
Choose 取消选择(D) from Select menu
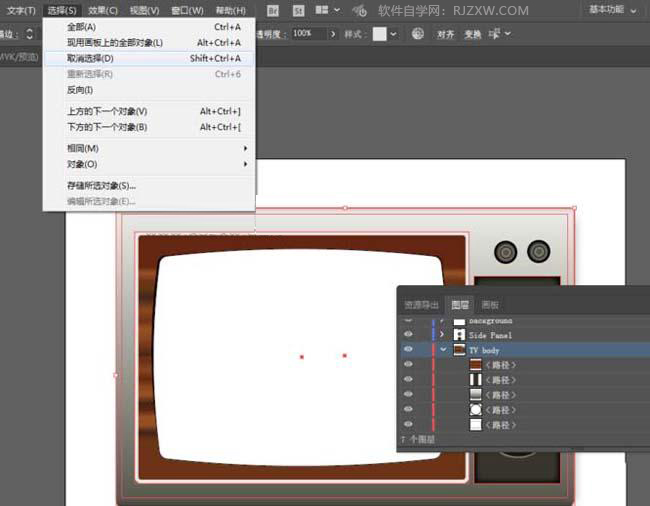(90, 58)
